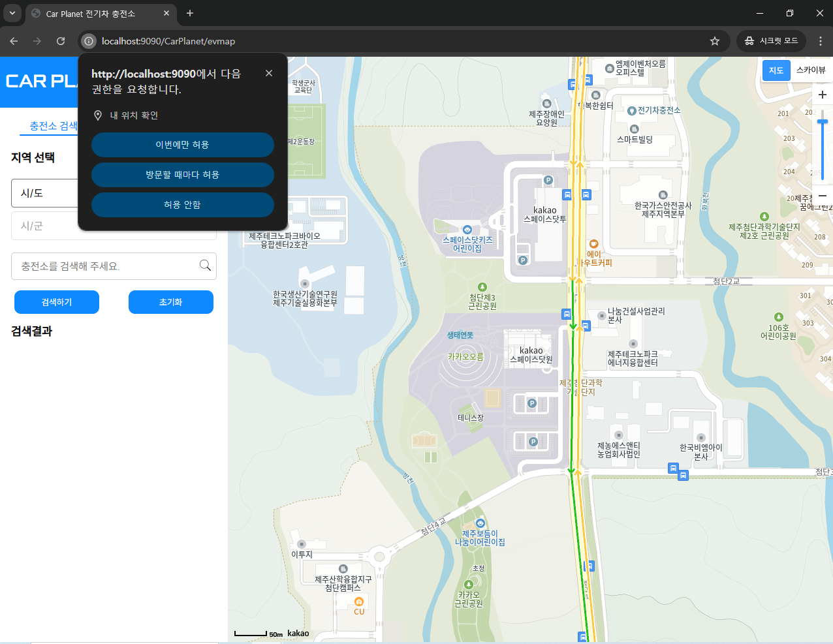
Task: Click the 카카오 근린공원 marker
Action: pyautogui.click(x=468, y=585)
